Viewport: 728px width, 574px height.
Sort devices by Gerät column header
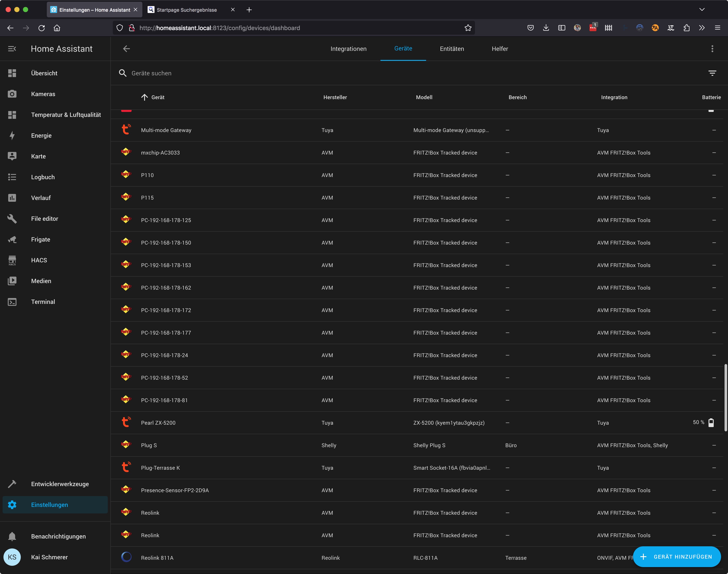tap(158, 97)
